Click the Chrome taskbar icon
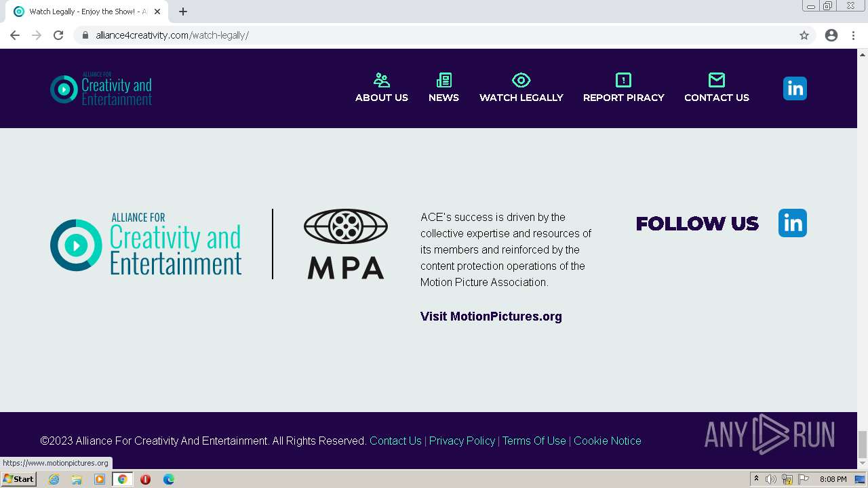The height and width of the screenshot is (488, 868). coord(123,479)
